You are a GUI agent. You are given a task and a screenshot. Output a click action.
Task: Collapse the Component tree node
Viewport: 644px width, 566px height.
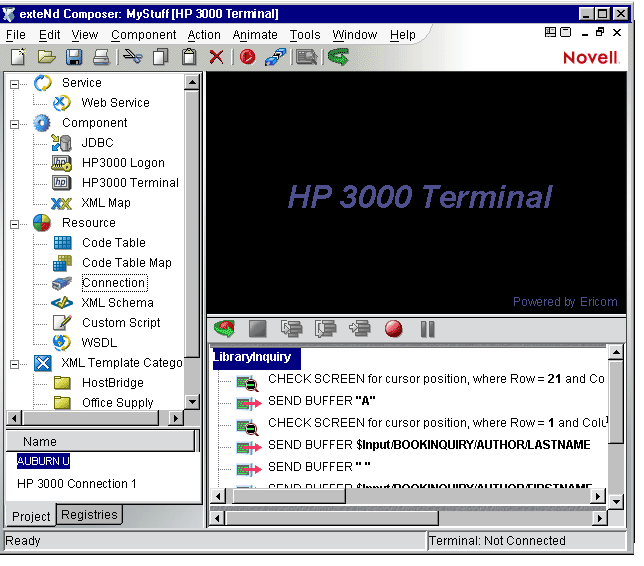[x=14, y=124]
